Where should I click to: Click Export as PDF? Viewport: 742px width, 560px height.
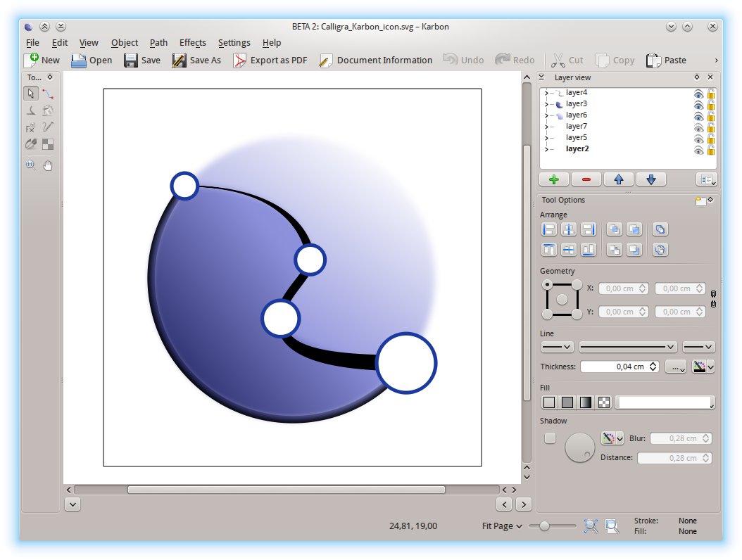click(270, 60)
